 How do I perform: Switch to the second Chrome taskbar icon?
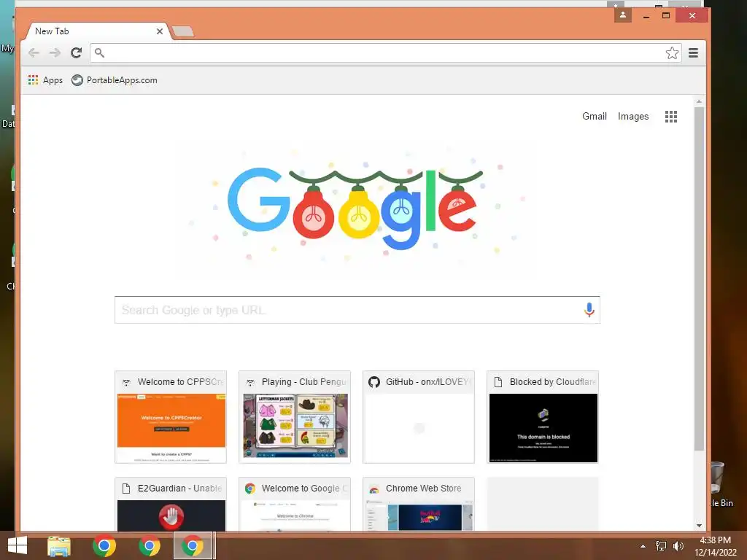pos(149,545)
